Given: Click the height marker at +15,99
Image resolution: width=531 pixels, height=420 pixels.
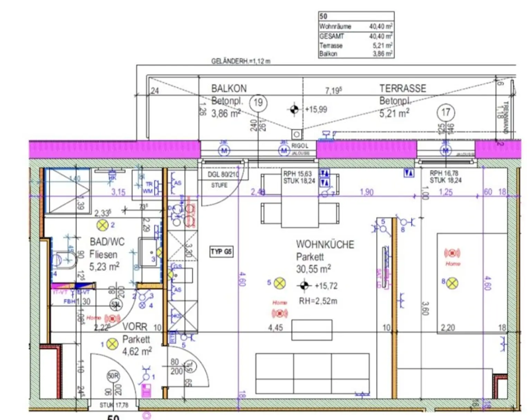Looking at the screenshot, I should pyautogui.click(x=294, y=109).
